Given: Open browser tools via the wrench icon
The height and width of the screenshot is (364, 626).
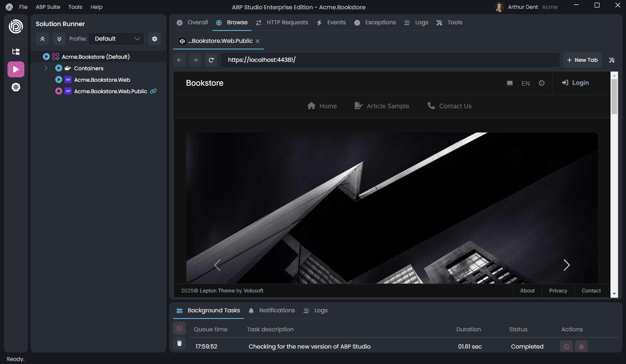Looking at the screenshot, I should click(612, 60).
